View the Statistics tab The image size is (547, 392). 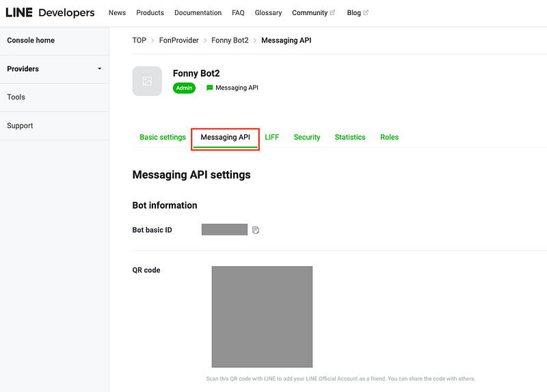[x=350, y=138]
